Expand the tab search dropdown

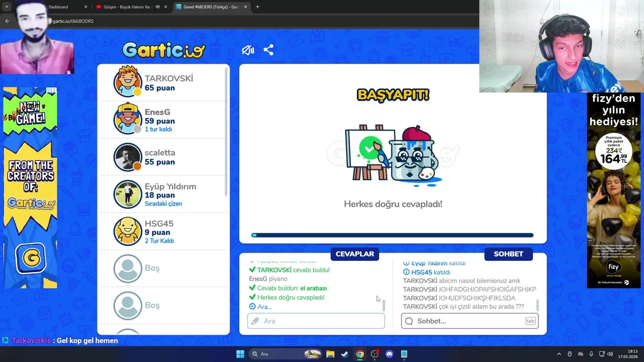pyautogui.click(x=7, y=7)
